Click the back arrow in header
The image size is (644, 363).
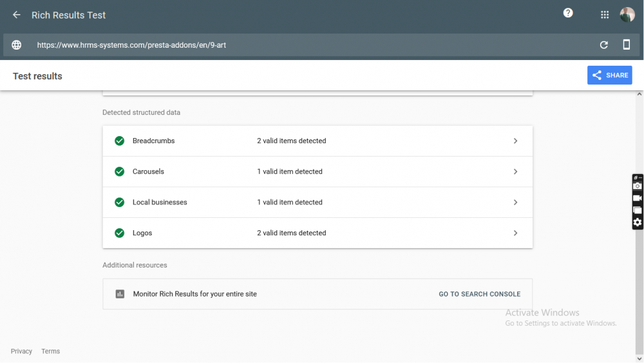click(x=17, y=15)
